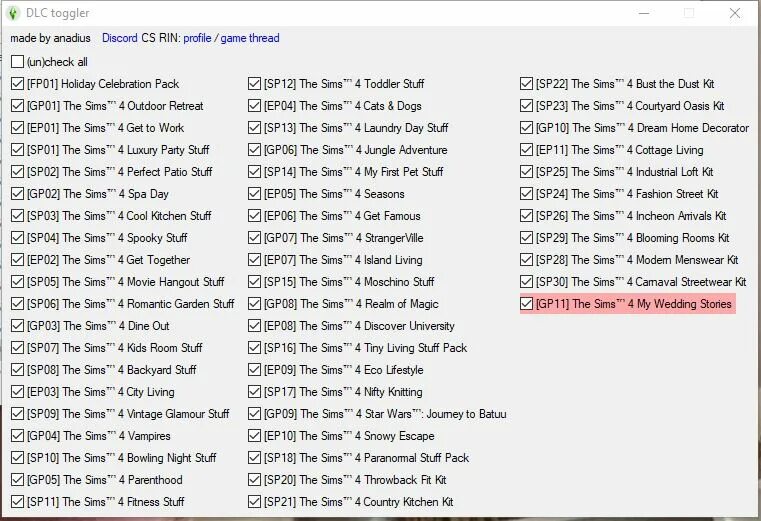
Task: Uncheck SP29 Blooming Rooms Kit
Action: tap(527, 237)
